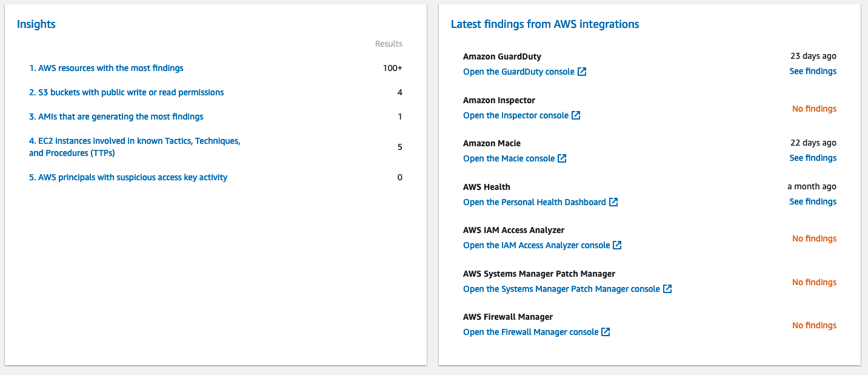Click No findings status for Amazon Inspector
868x375 pixels.
coord(814,109)
